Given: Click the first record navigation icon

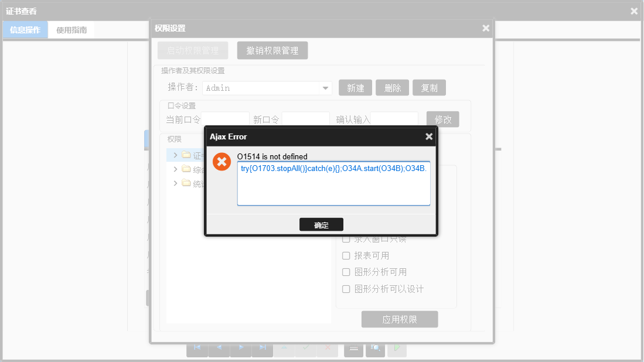Looking at the screenshot, I should tap(197, 347).
